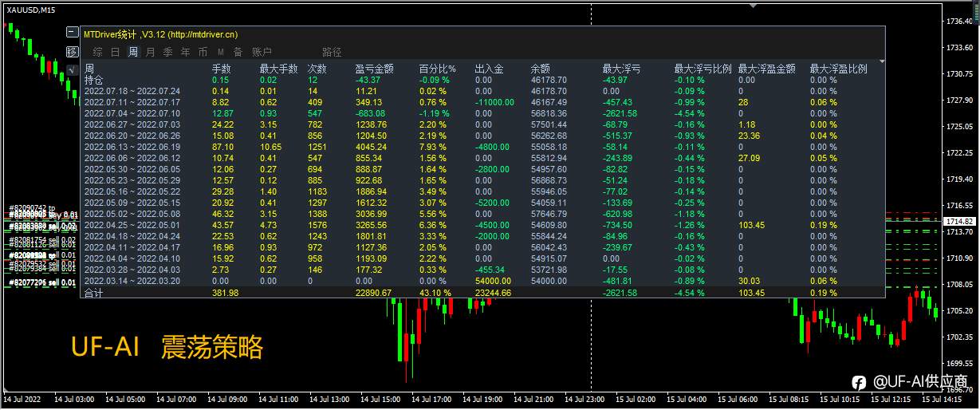Click the 最大手数 column header
This screenshot has height=410, width=980.
pos(279,69)
